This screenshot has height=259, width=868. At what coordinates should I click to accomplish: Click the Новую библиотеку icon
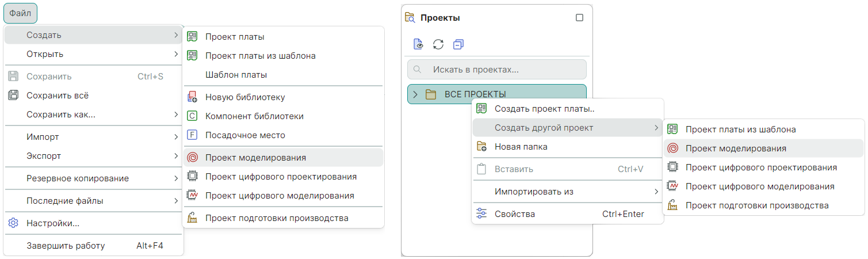(193, 97)
